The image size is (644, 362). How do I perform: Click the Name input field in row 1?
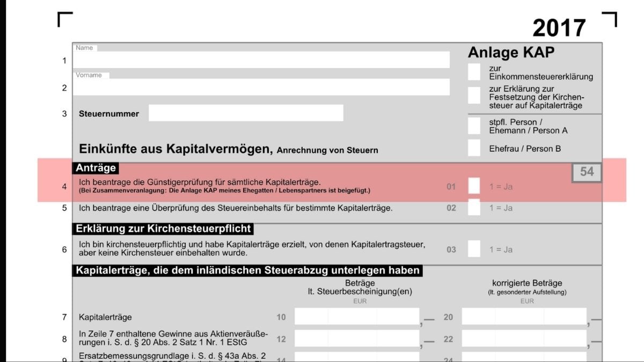(261, 60)
